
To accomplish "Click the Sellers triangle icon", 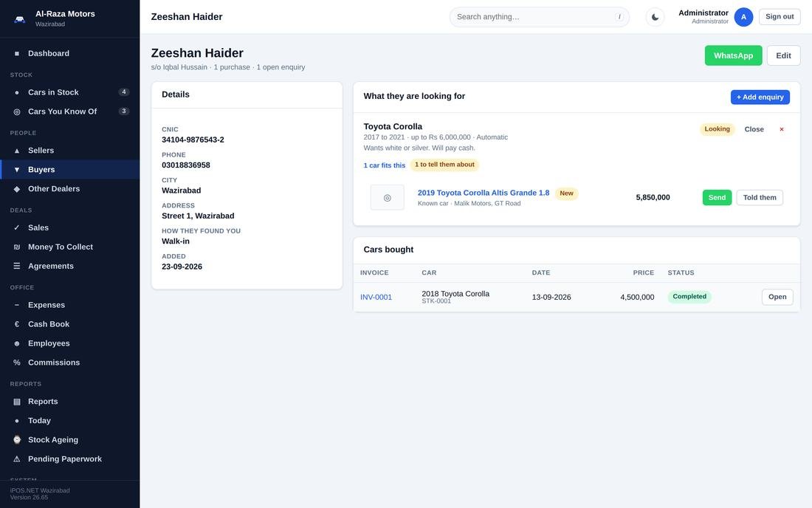I will (x=16, y=150).
